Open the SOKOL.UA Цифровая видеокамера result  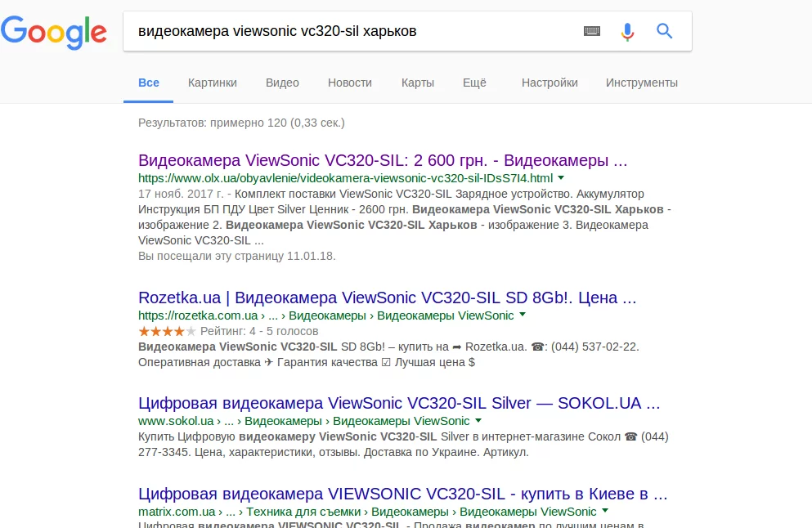[399, 403]
